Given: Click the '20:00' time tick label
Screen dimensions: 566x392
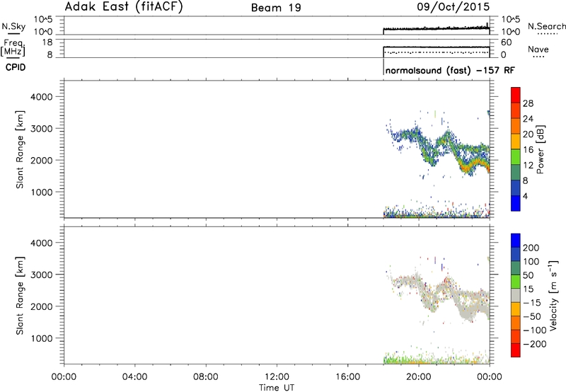Looking at the screenshot, I should tap(419, 377).
